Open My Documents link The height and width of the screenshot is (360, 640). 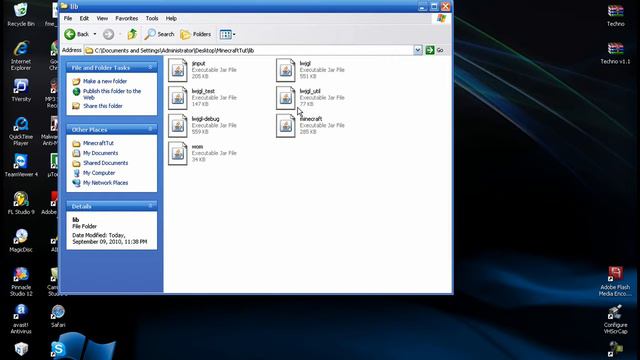pyautogui.click(x=100, y=153)
